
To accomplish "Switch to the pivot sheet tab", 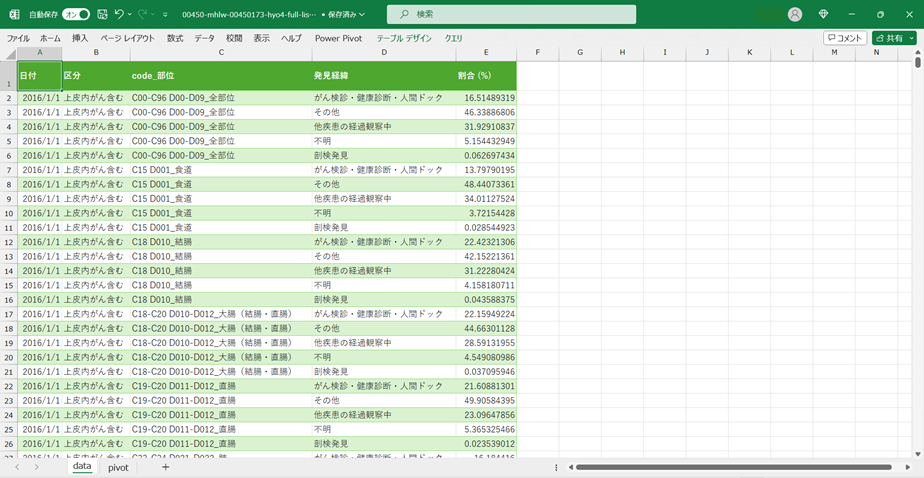I will point(118,467).
